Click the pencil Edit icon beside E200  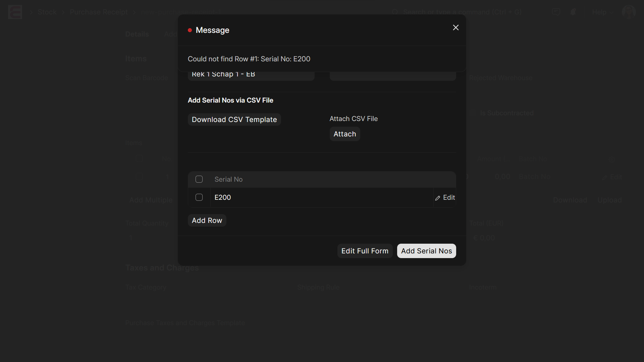pyautogui.click(x=438, y=198)
